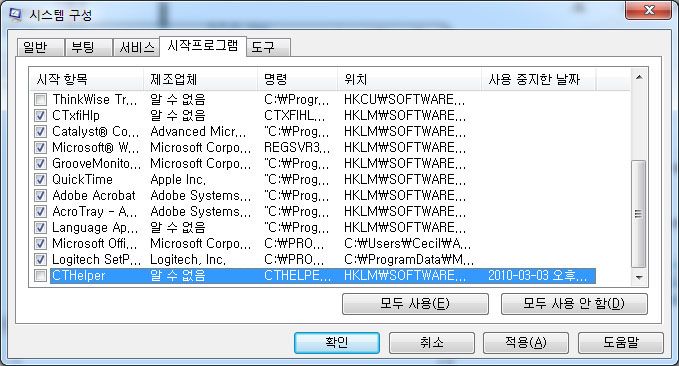Sort by 사용 중지한 날짜 column header

539,79
